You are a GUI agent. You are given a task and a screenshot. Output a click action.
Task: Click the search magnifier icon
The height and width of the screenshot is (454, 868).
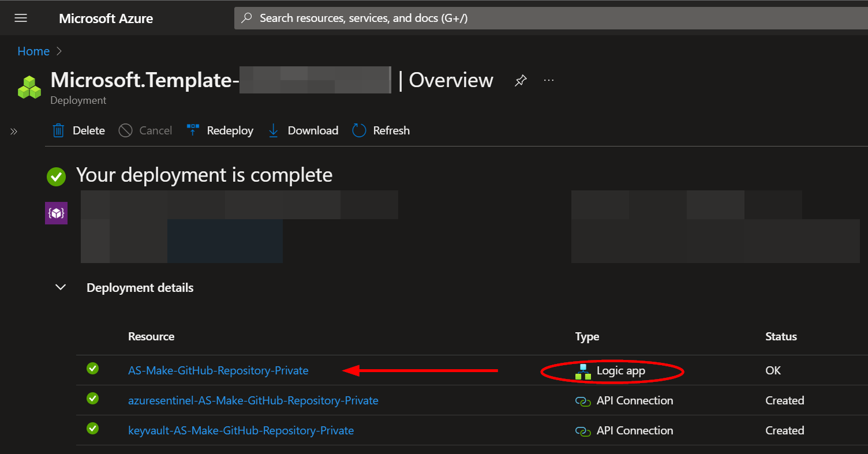[x=246, y=18]
